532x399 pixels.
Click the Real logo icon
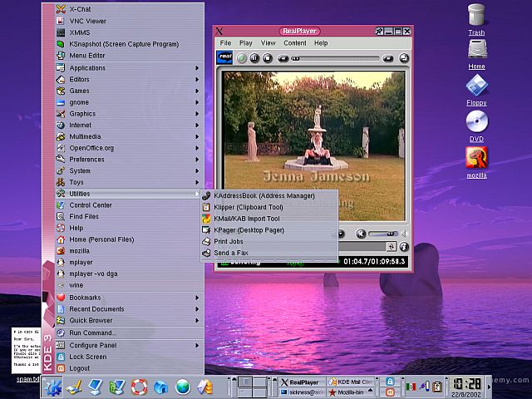[x=223, y=57]
